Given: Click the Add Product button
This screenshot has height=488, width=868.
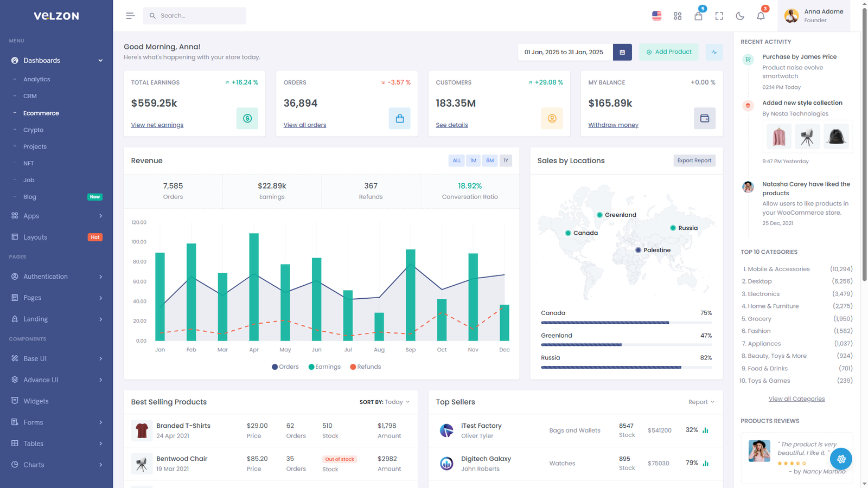Looking at the screenshot, I should (668, 52).
